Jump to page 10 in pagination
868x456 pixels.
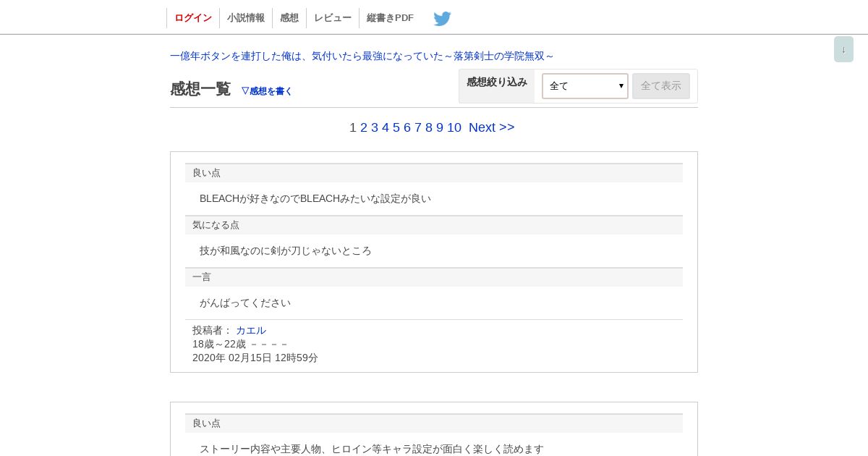point(454,127)
